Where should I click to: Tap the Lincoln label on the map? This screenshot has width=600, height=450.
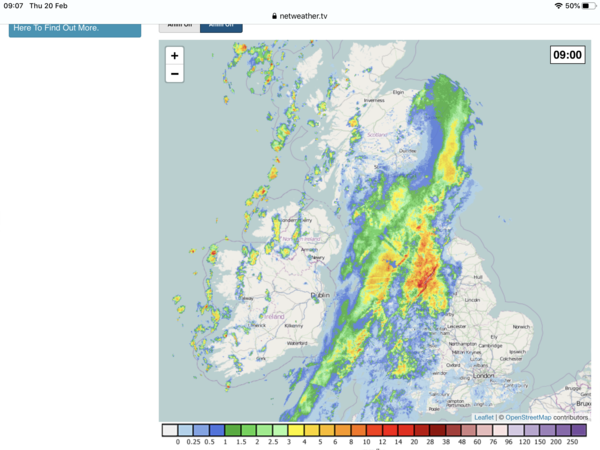point(472,300)
